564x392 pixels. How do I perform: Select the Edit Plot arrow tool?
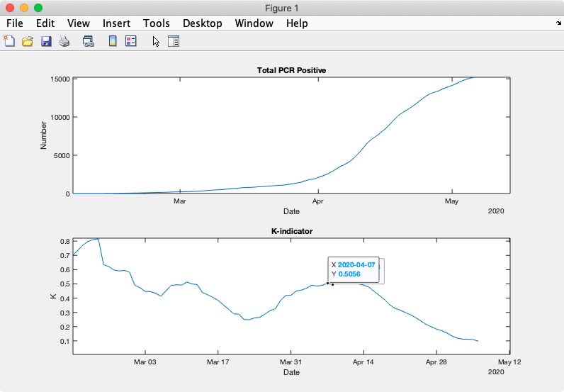click(x=156, y=41)
